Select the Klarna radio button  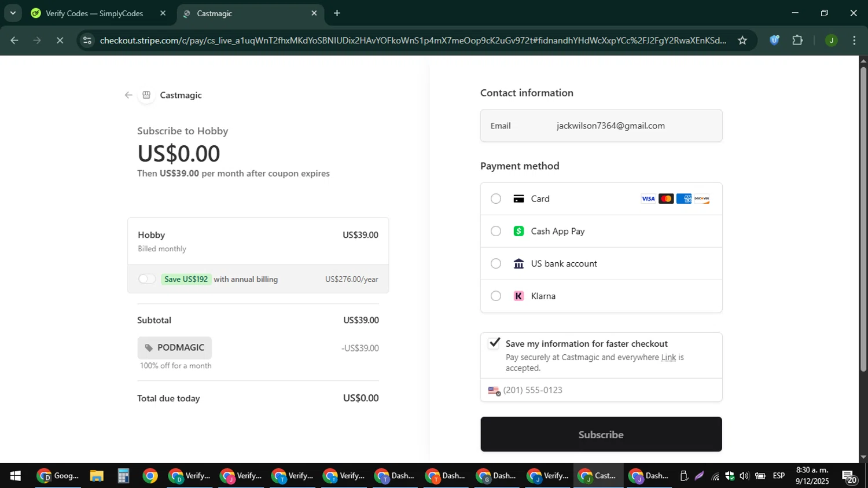496,296
